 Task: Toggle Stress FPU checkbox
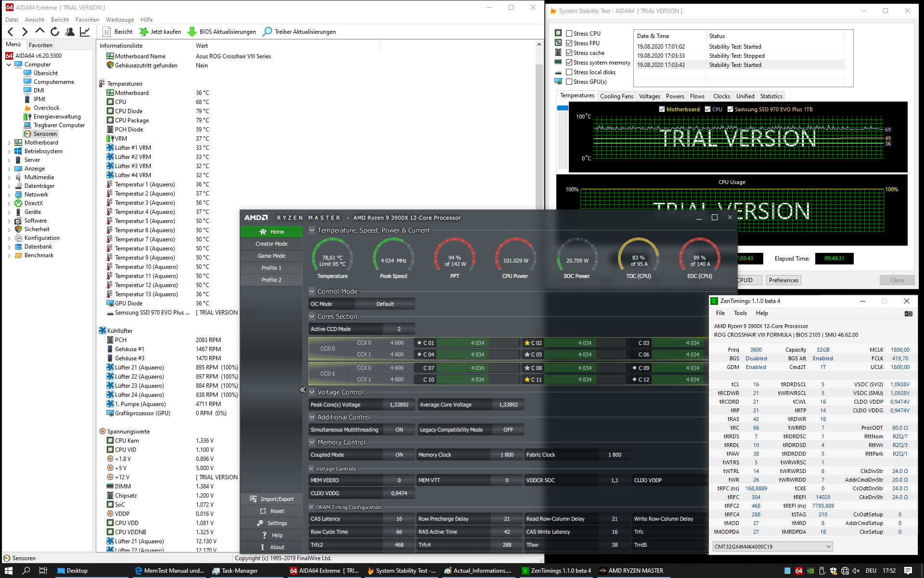(569, 43)
